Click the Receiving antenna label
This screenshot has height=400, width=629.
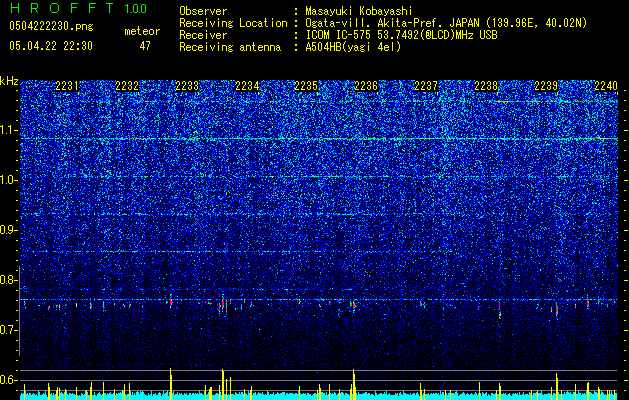tap(230, 47)
